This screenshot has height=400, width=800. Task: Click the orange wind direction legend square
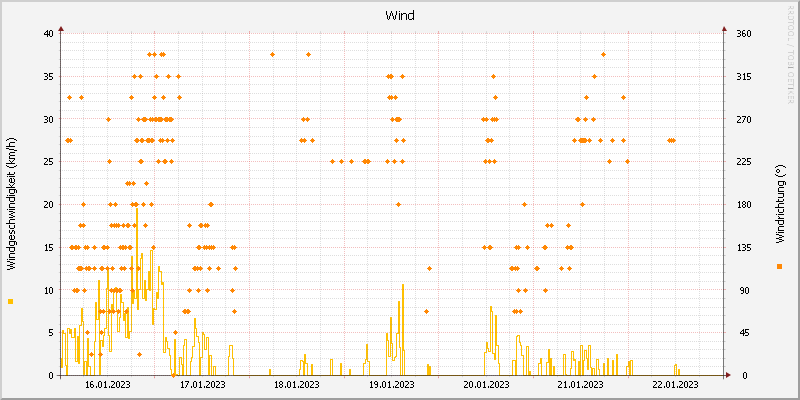click(779, 266)
